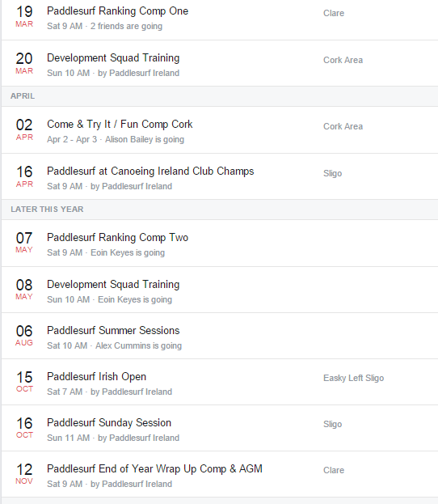Image resolution: width=438 pixels, height=504 pixels.
Task: Select the Easky Left Sligo location
Action: pyautogui.click(x=353, y=378)
